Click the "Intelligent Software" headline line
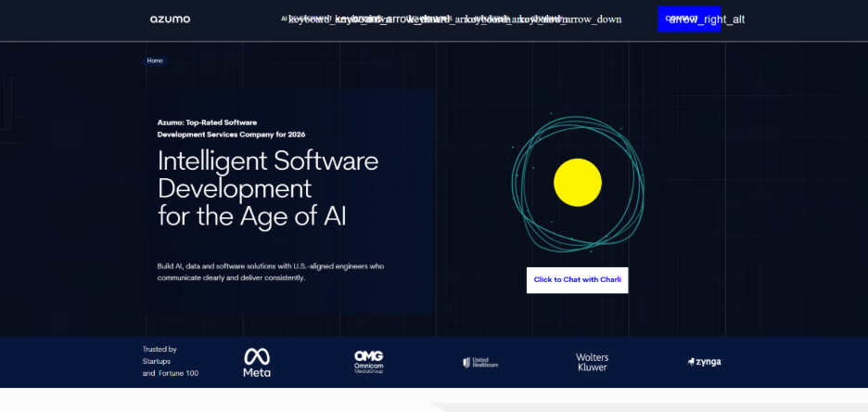Viewport: 868px width, 412px height. [x=268, y=161]
